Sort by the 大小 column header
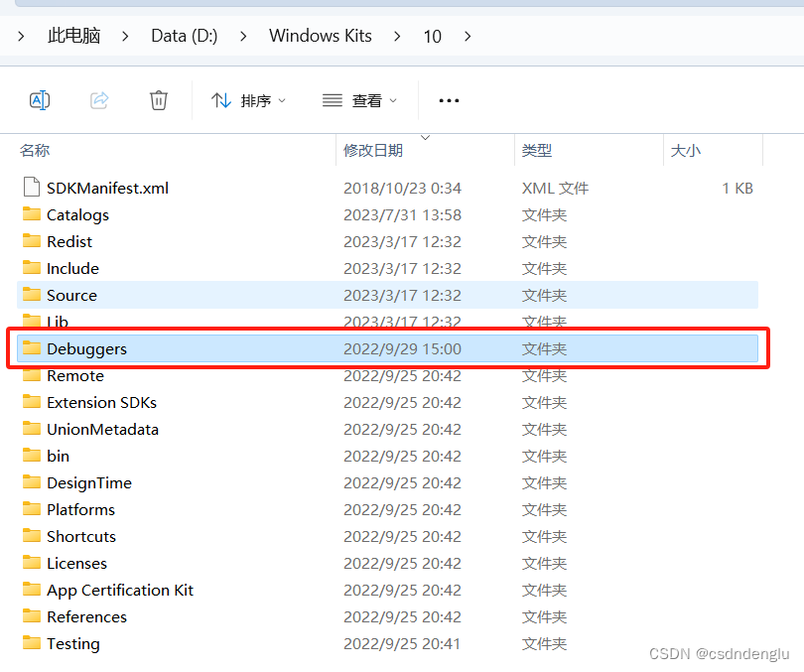 (x=686, y=150)
